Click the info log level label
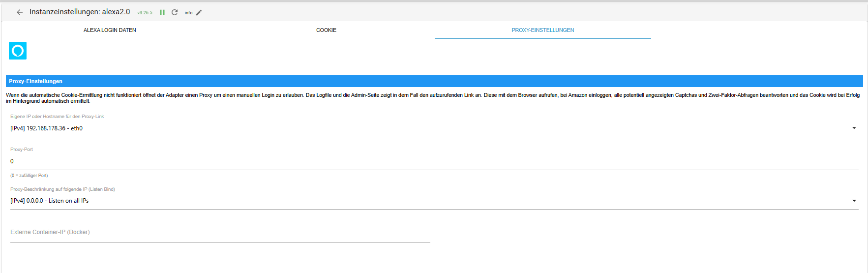Screen dimensions: 868x273 pyautogui.click(x=188, y=13)
